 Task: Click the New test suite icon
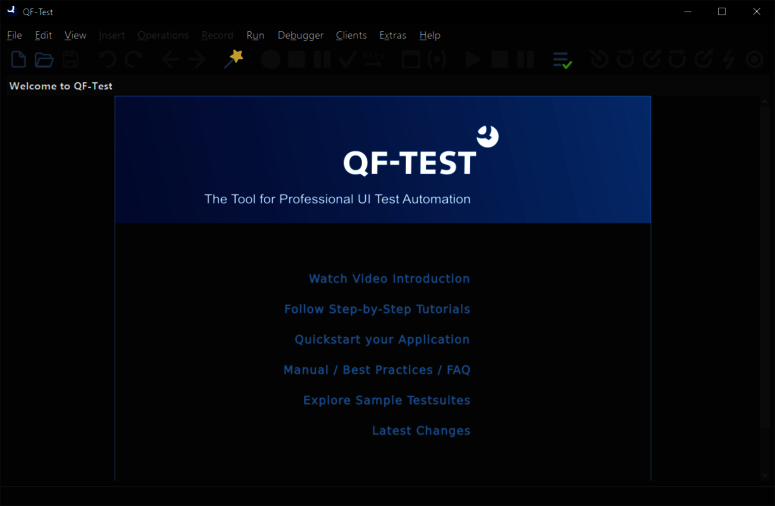pos(18,60)
